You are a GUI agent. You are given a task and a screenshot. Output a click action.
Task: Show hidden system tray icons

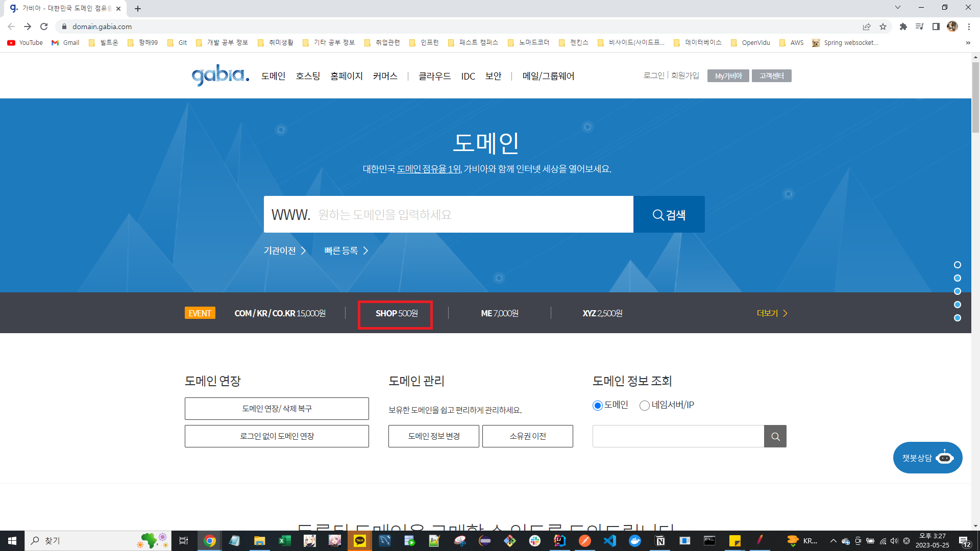833,541
